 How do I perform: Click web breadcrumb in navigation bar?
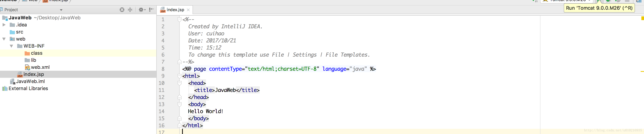click(33, 1)
